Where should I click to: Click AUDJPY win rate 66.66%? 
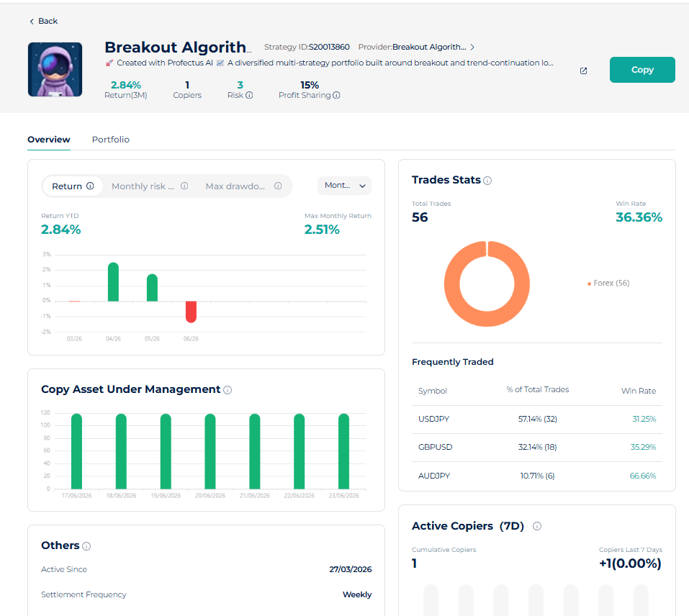[x=643, y=476]
